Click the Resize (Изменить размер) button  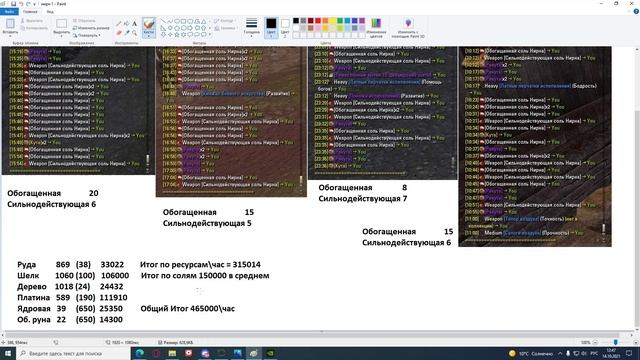pyautogui.click(x=91, y=28)
